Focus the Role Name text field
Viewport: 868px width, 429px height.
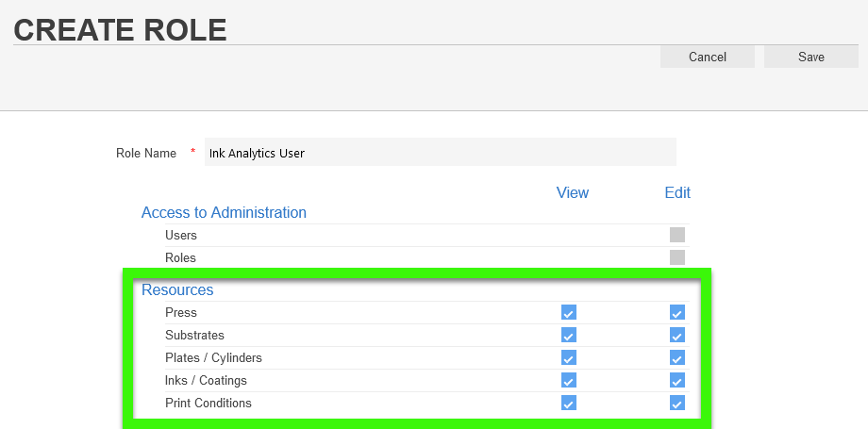pos(440,153)
